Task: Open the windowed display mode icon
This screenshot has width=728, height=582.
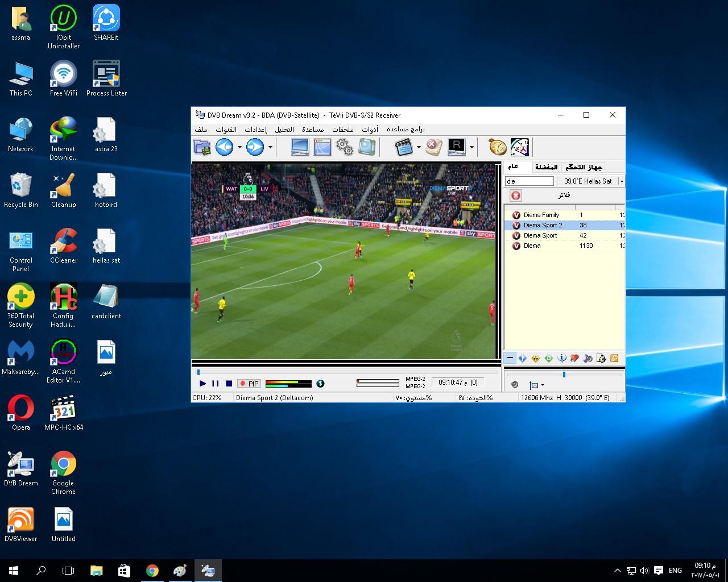Action: tap(322, 147)
